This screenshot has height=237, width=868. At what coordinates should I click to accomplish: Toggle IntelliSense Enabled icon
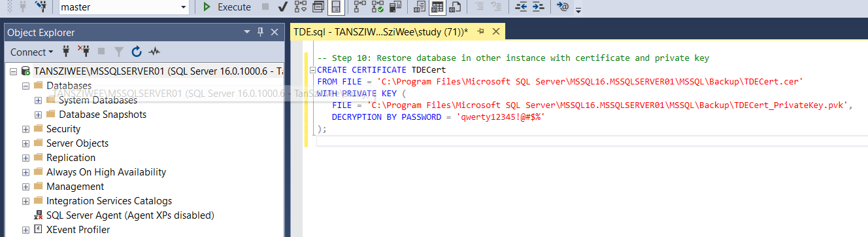335,7
